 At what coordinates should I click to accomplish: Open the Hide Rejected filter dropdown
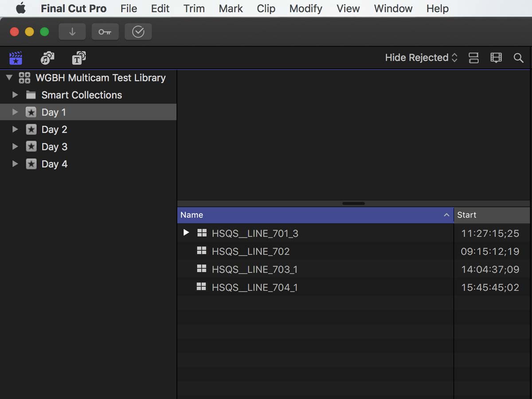[x=421, y=58]
